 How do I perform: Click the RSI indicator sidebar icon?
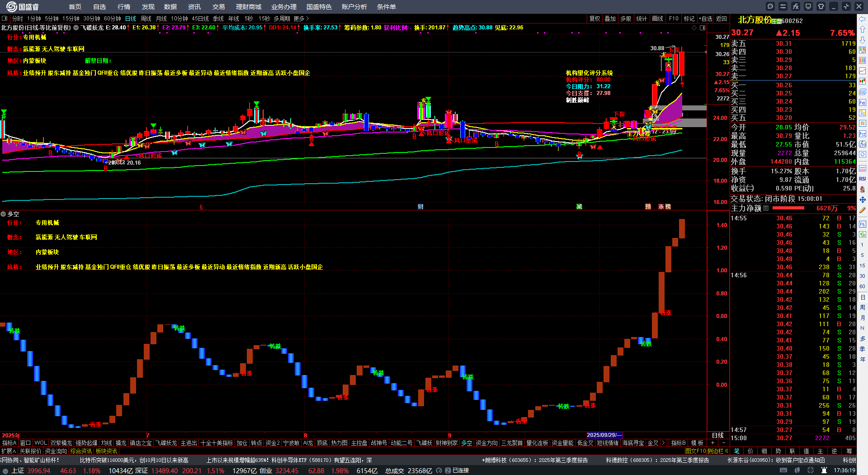(x=863, y=179)
